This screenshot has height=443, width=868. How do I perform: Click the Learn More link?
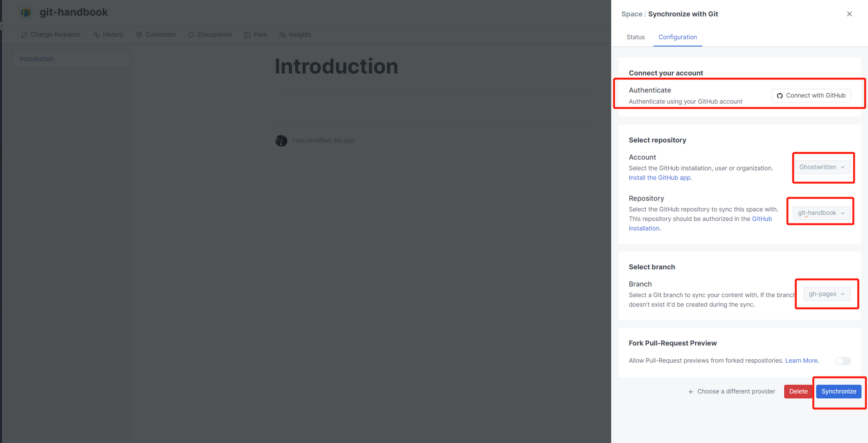(x=801, y=361)
